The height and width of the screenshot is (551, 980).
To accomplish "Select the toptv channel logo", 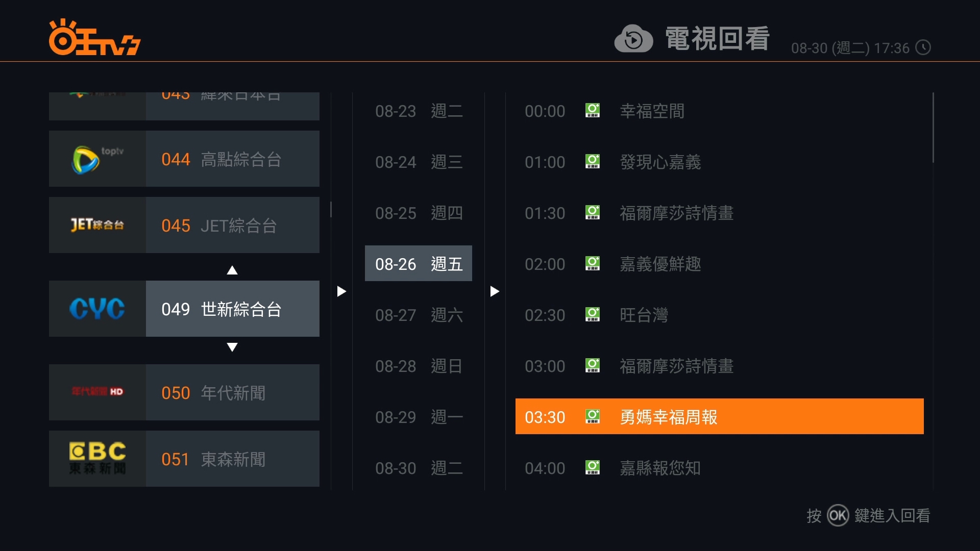I will 97,159.
